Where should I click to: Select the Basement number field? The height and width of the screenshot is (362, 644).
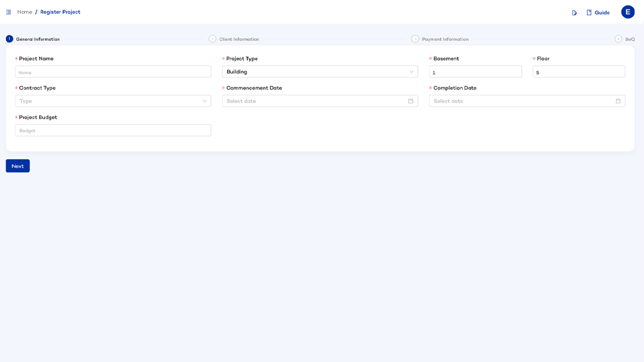(475, 72)
